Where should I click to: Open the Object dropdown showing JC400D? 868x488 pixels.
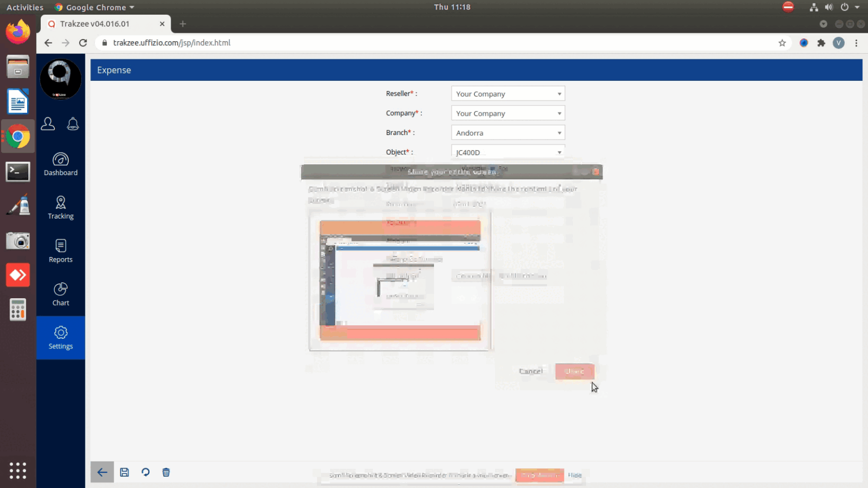(x=507, y=152)
